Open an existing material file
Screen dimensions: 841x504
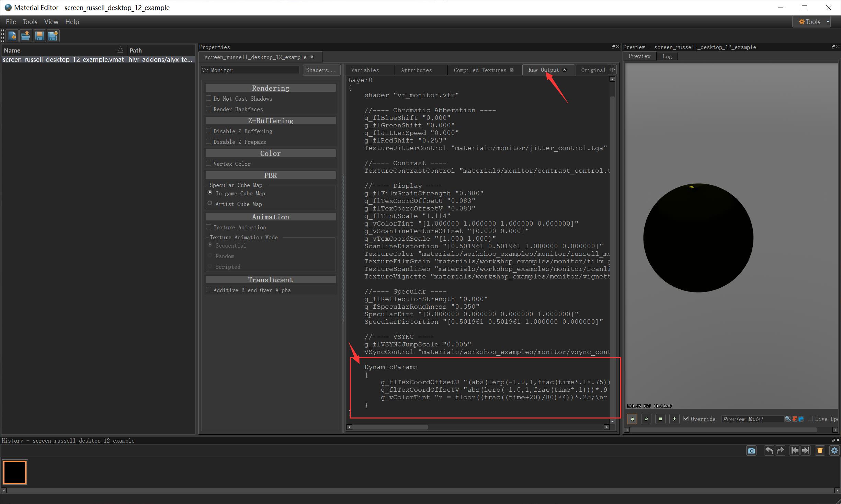(x=25, y=36)
